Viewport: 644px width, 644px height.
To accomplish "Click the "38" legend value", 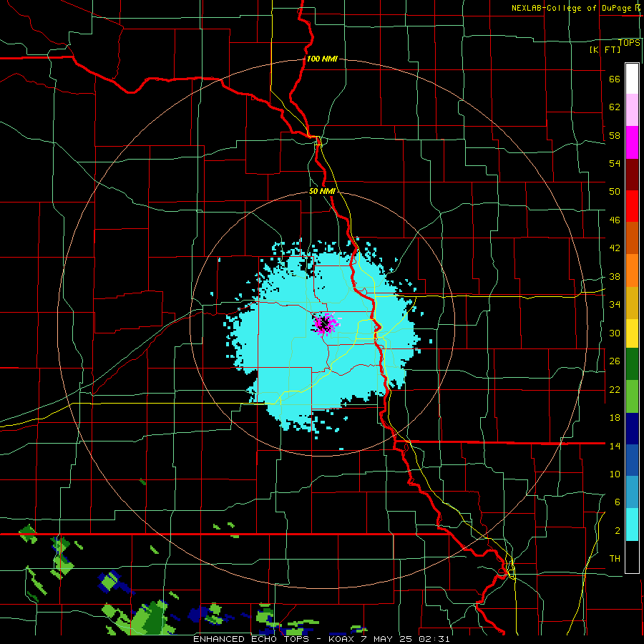I will (615, 276).
